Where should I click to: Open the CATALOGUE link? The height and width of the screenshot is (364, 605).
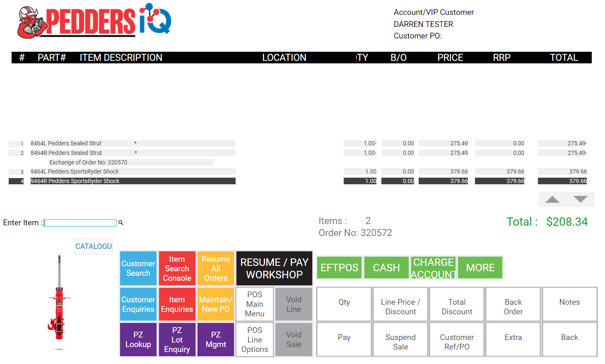point(94,246)
